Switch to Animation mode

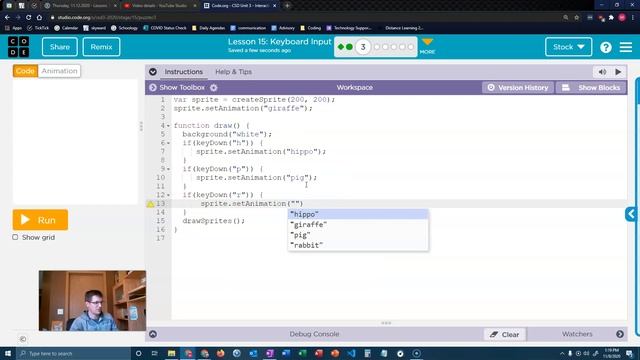[59, 71]
